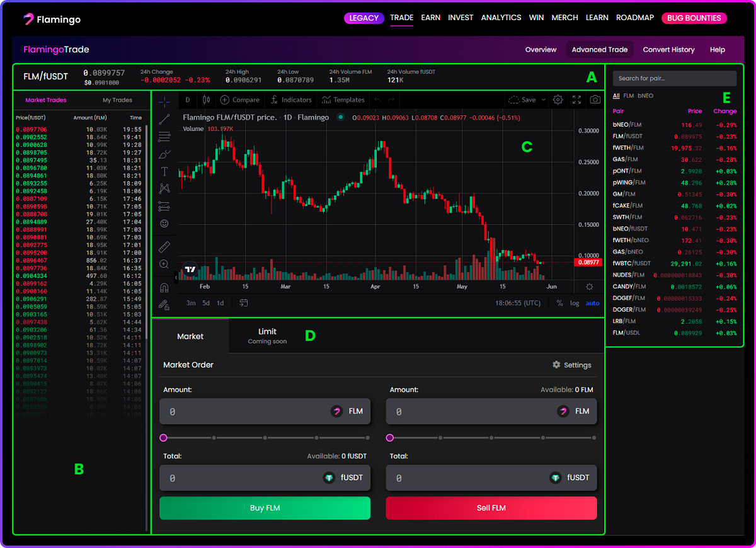Screen dimensions: 756x548
Task: Toggle log scale on the price axis
Action: pyautogui.click(x=574, y=303)
